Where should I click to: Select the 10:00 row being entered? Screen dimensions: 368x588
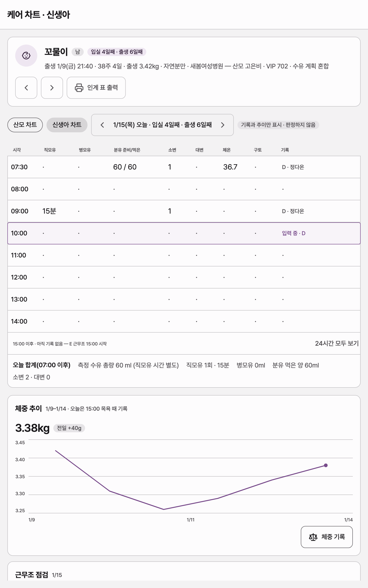184,233
